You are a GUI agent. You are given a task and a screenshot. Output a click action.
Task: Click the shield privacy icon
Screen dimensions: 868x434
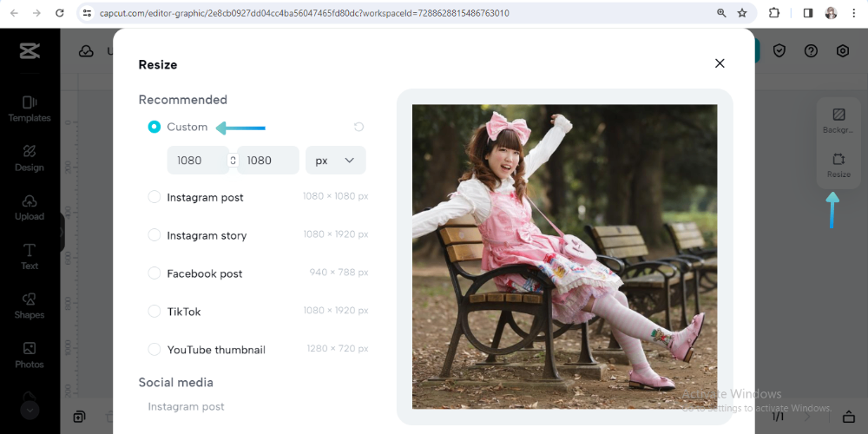pos(779,51)
